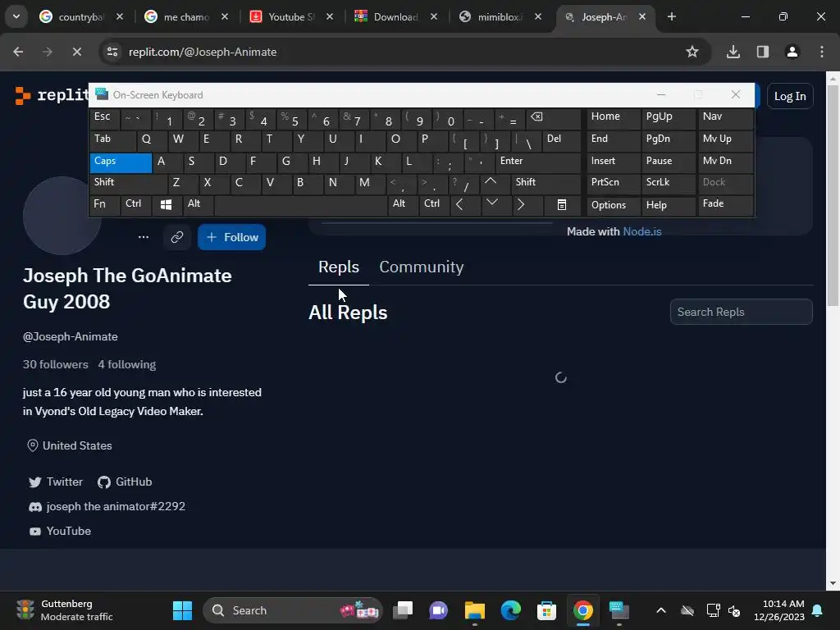Toggle the left Alt key on On-Screen Keyboard
The height and width of the screenshot is (630, 840).
coord(199,204)
